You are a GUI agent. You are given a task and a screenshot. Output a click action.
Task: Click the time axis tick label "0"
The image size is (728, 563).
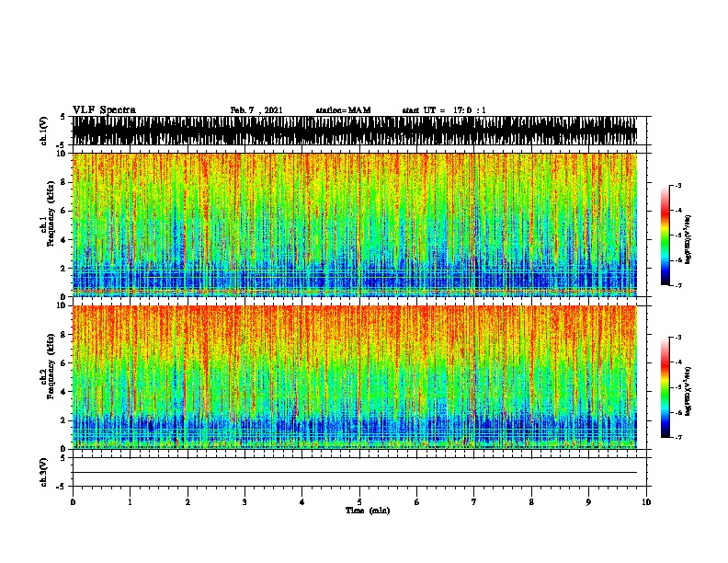tap(73, 501)
